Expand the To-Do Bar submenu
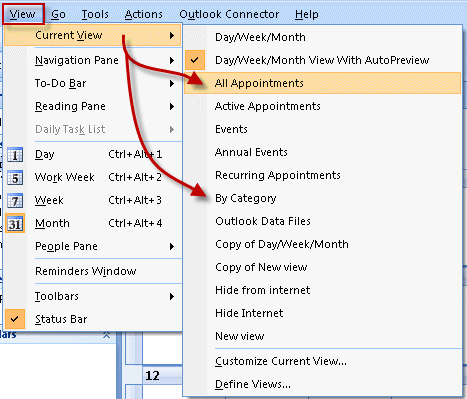Viewport: 467px width, 399px height. (x=93, y=83)
